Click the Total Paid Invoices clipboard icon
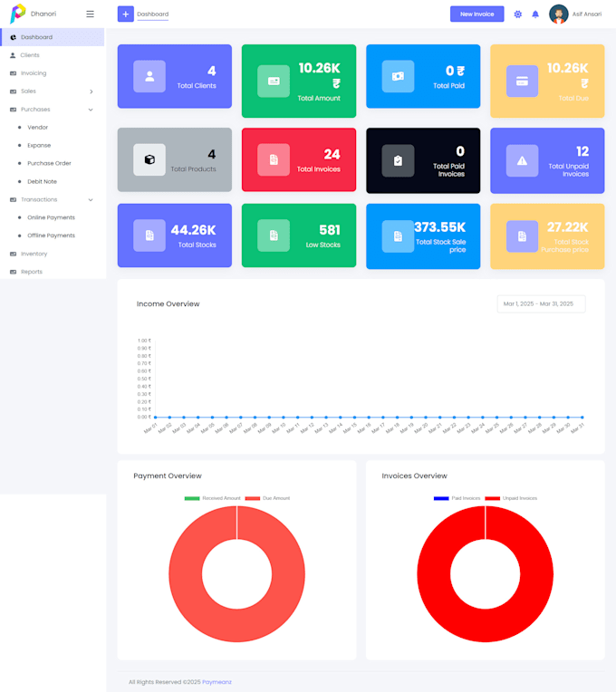 pos(398,160)
